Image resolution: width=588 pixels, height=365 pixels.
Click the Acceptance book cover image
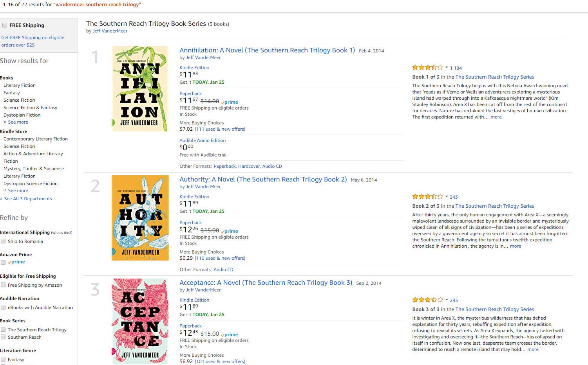140,321
